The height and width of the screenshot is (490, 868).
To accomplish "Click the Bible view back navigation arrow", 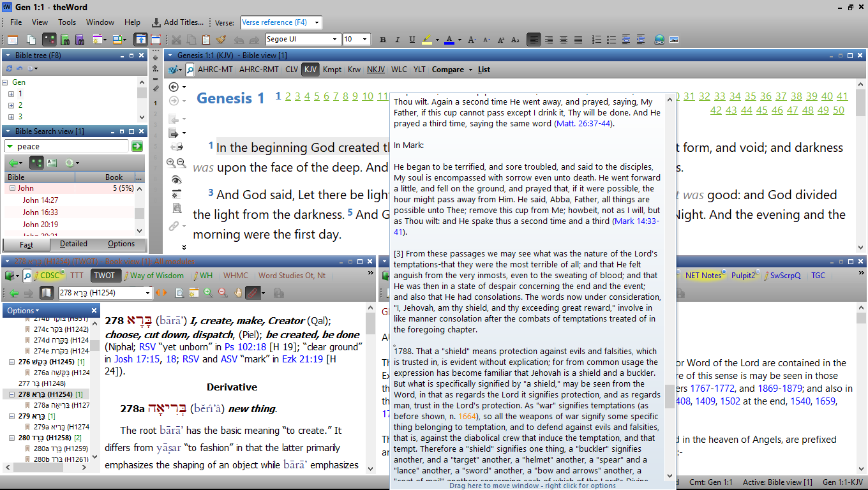I will (x=174, y=87).
